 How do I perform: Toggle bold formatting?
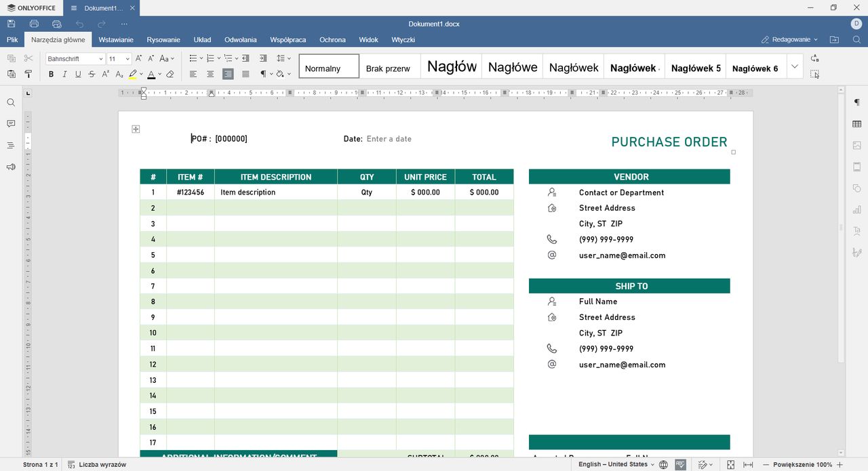tap(51, 75)
